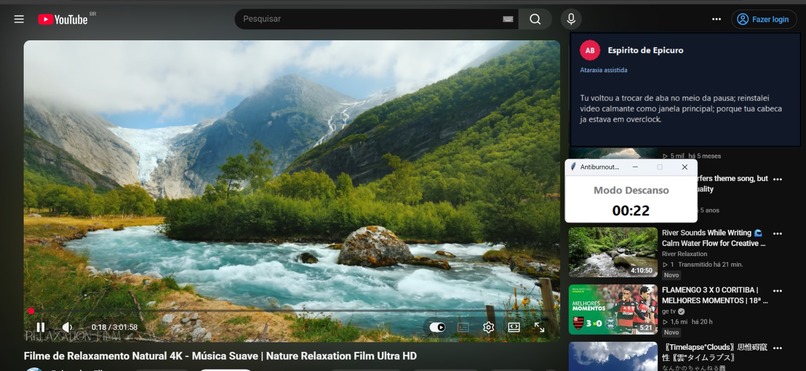Open FLAMENGO 3 X 0 CORITIBA title

click(x=715, y=295)
